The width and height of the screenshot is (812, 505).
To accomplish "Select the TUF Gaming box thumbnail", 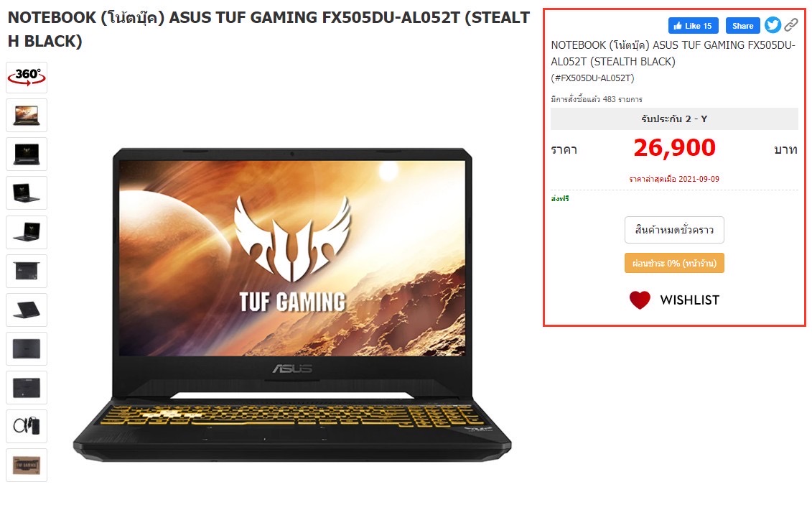I will (x=27, y=465).
